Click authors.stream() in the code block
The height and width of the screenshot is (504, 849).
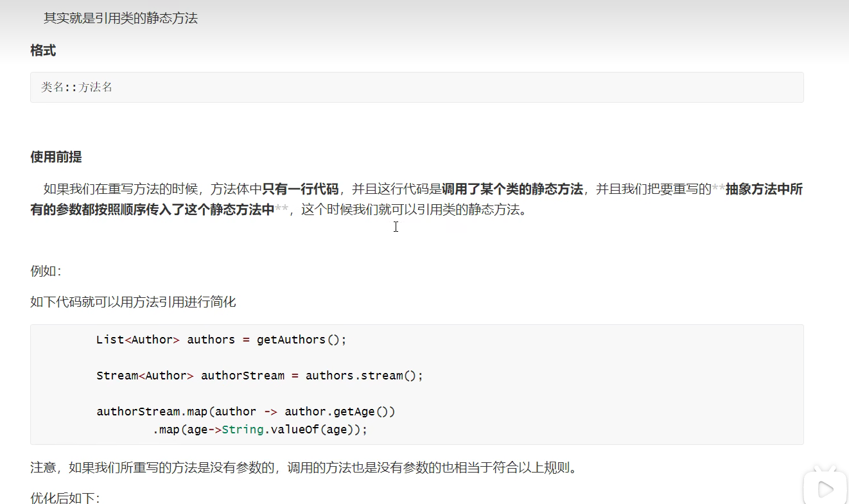click(363, 376)
